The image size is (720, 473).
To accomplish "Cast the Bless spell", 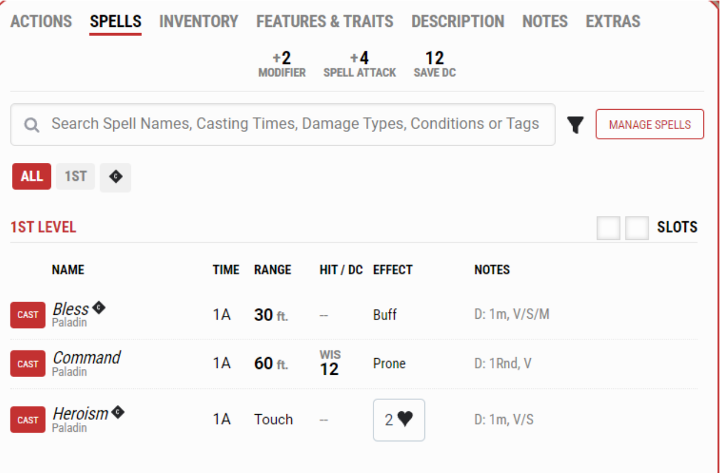I will point(28,315).
